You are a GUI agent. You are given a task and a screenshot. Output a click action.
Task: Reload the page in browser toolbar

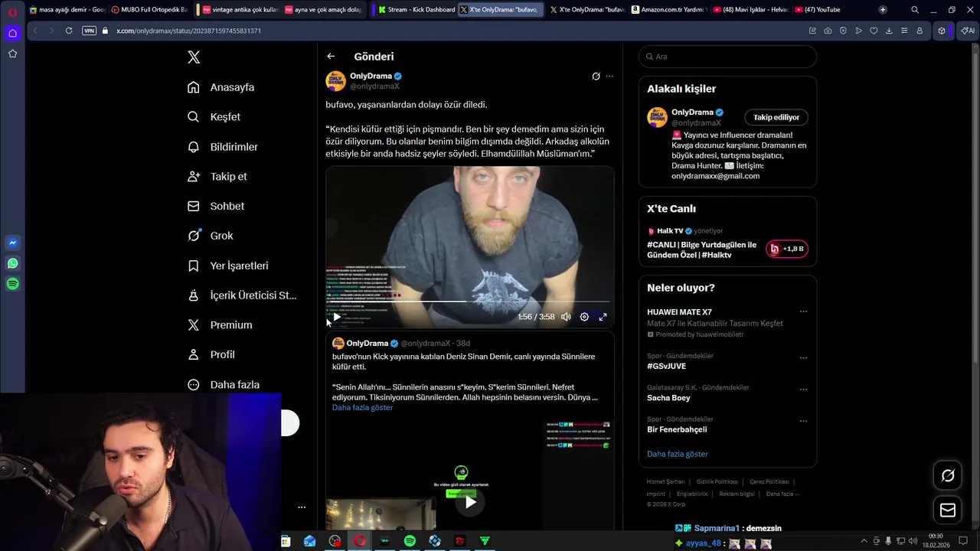click(x=69, y=31)
